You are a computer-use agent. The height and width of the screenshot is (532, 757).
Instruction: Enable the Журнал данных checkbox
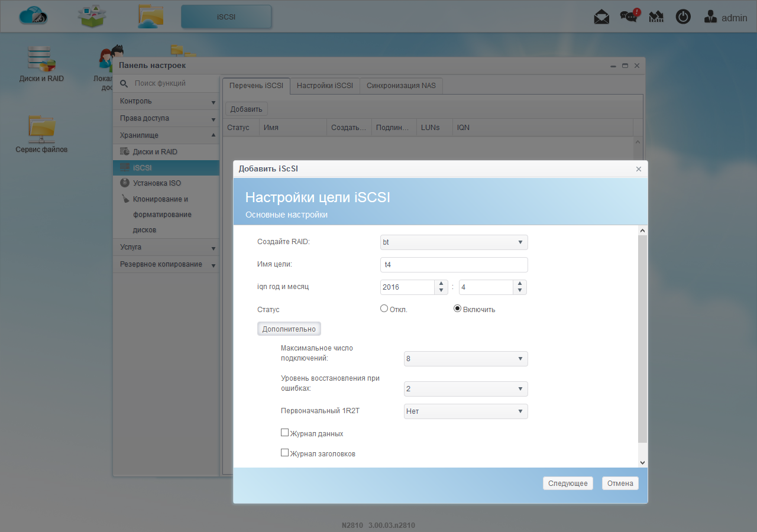pyautogui.click(x=284, y=433)
